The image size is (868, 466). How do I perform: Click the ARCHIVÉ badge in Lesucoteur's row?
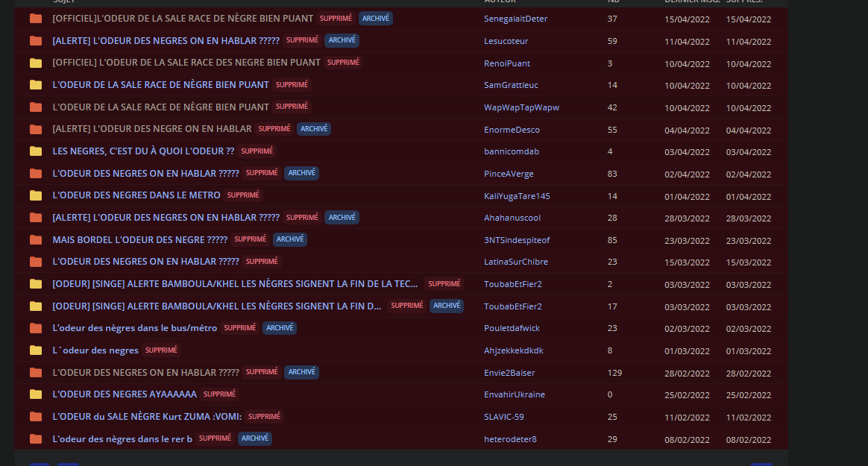pyautogui.click(x=342, y=40)
